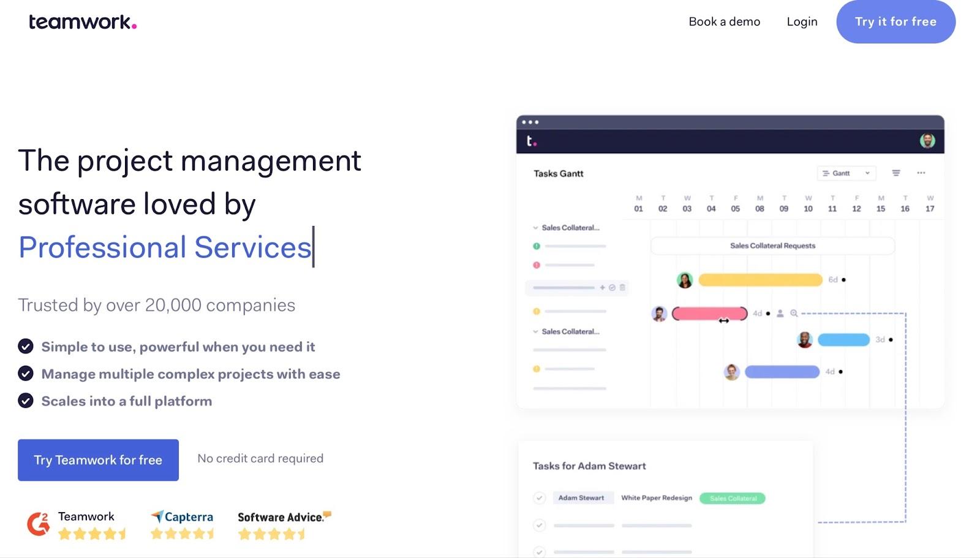Open the Software Advice rating badge

tap(284, 525)
